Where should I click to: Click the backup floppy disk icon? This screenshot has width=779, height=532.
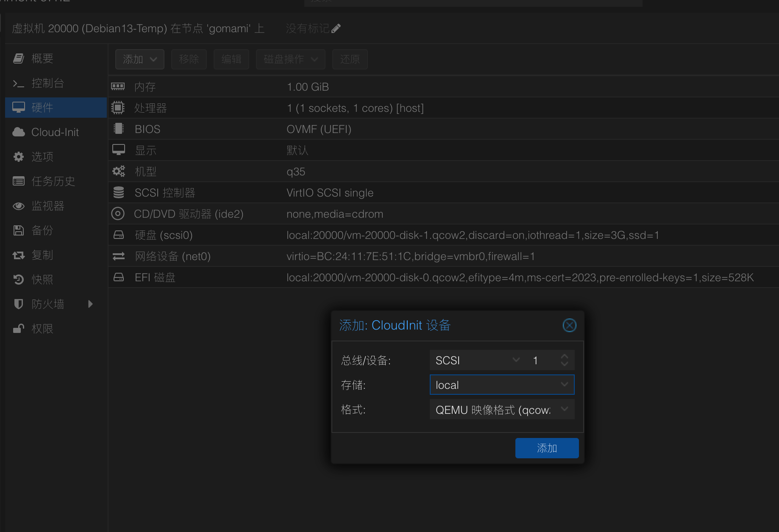coord(19,230)
